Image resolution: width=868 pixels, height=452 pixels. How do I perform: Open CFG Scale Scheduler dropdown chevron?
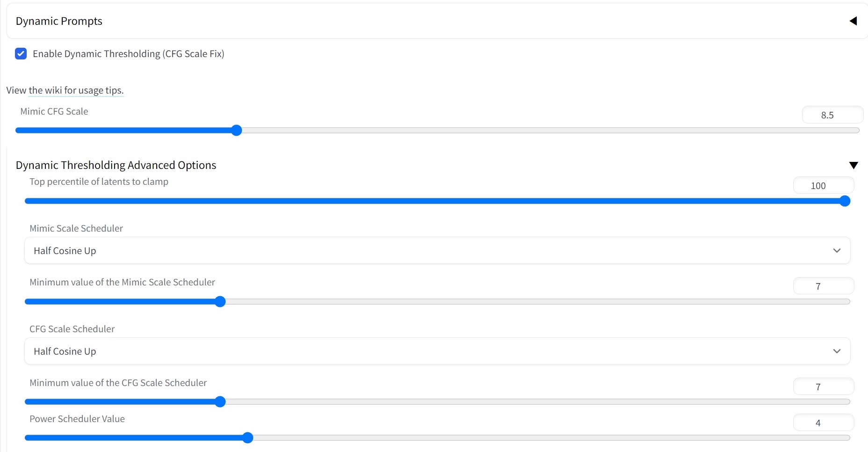pyautogui.click(x=837, y=351)
